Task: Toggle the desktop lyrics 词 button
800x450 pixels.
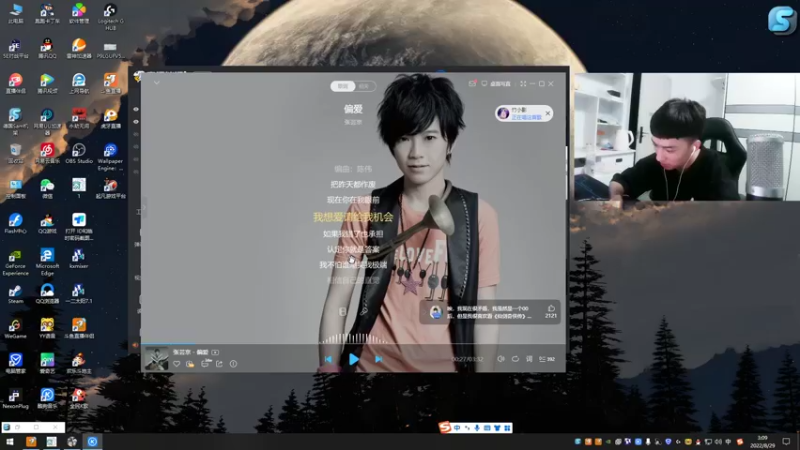Action: (x=529, y=359)
